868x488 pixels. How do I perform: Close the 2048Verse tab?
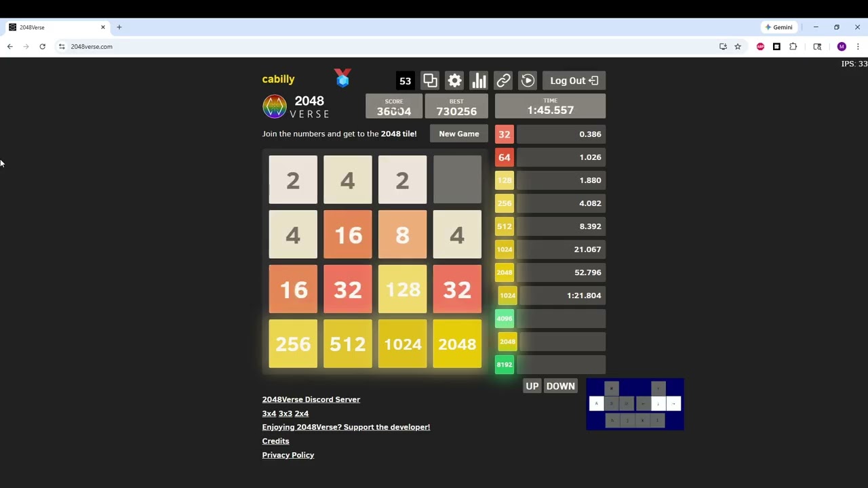click(103, 27)
